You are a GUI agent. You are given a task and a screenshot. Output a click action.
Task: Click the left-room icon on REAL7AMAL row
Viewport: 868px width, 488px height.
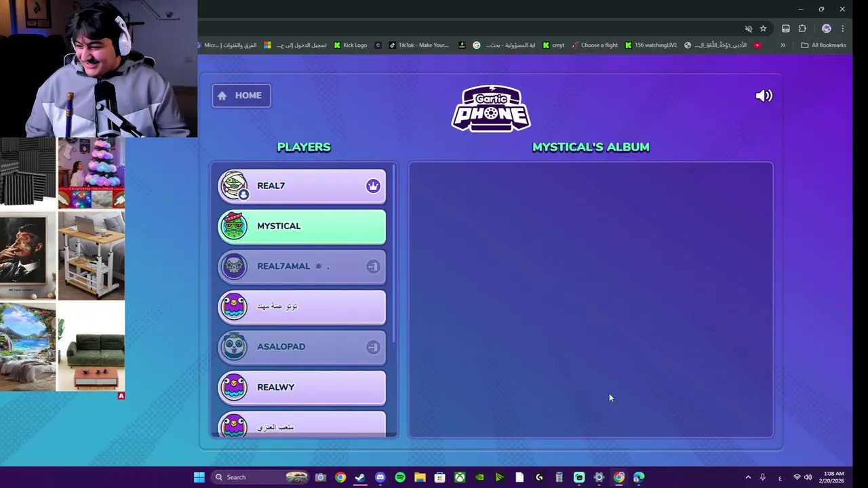[372, 266]
